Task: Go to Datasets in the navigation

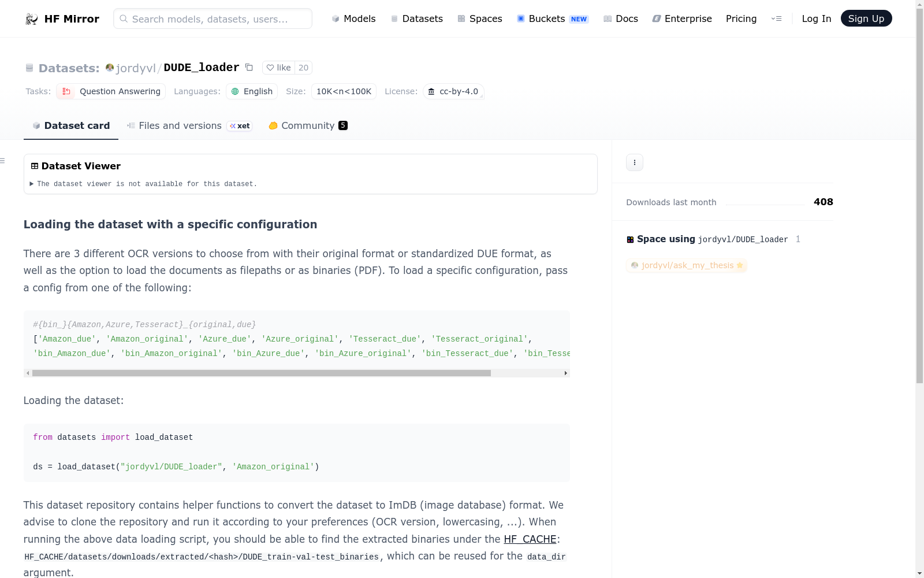Action: [417, 18]
